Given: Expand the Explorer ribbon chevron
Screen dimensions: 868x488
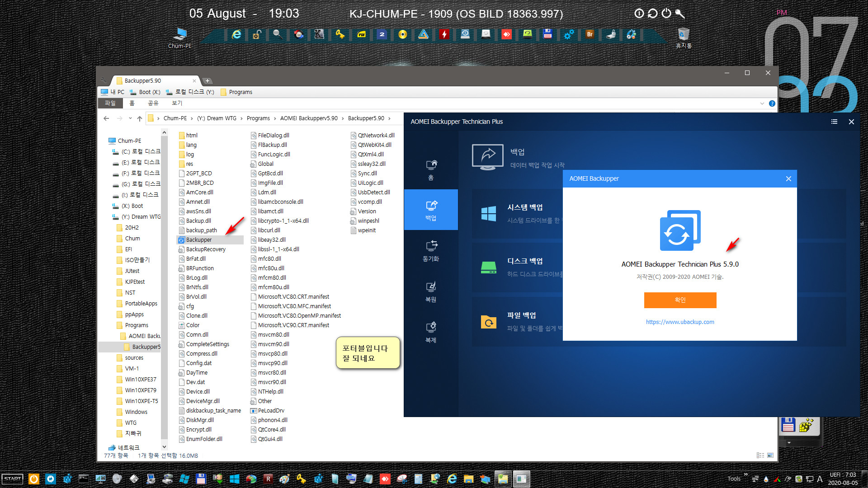Looking at the screenshot, I should click(x=762, y=103).
